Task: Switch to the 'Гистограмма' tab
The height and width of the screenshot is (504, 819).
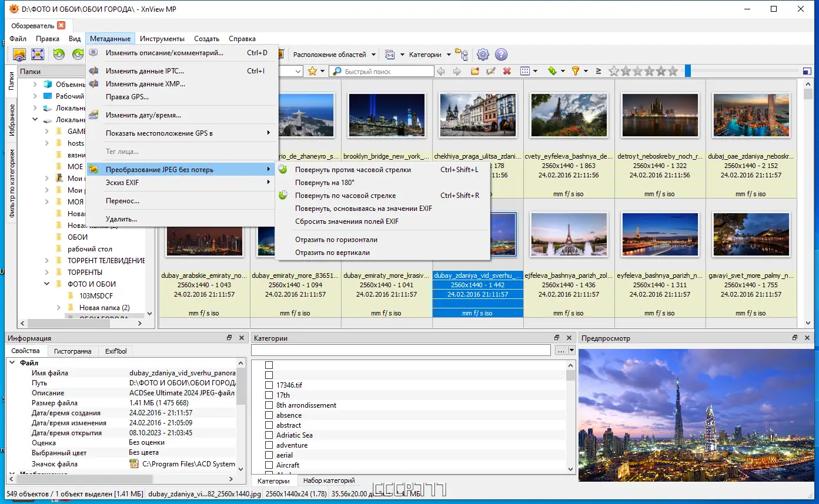Action: pos(72,351)
